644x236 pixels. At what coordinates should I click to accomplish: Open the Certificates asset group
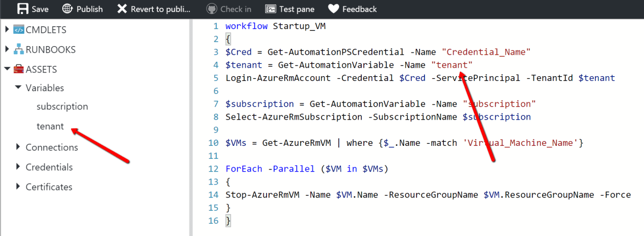tap(49, 187)
